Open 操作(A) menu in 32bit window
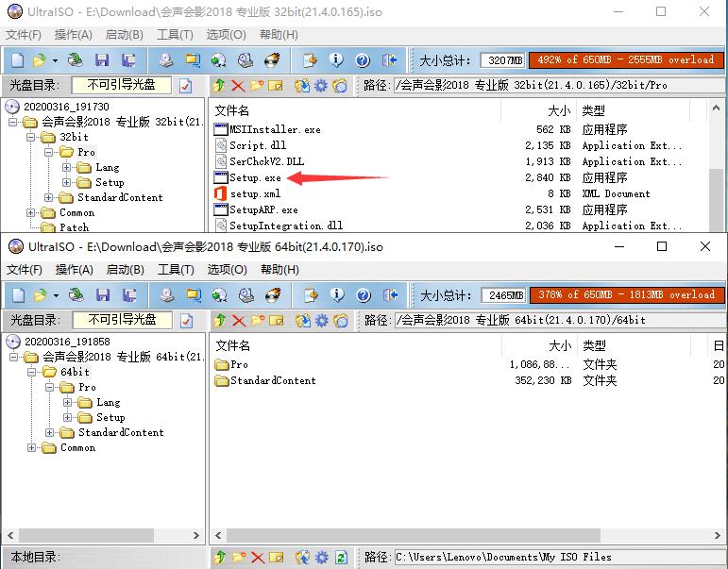 [x=73, y=35]
